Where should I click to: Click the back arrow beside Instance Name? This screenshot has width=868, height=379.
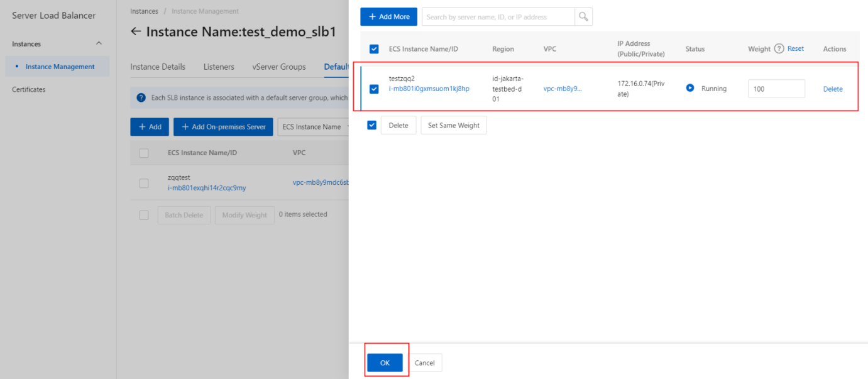click(x=136, y=31)
